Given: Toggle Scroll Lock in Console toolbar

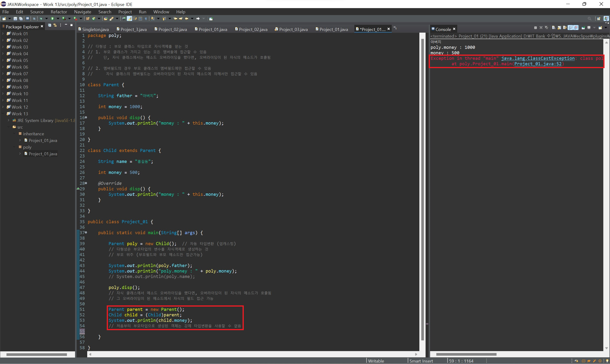Looking at the screenshot, I should (x=559, y=28).
